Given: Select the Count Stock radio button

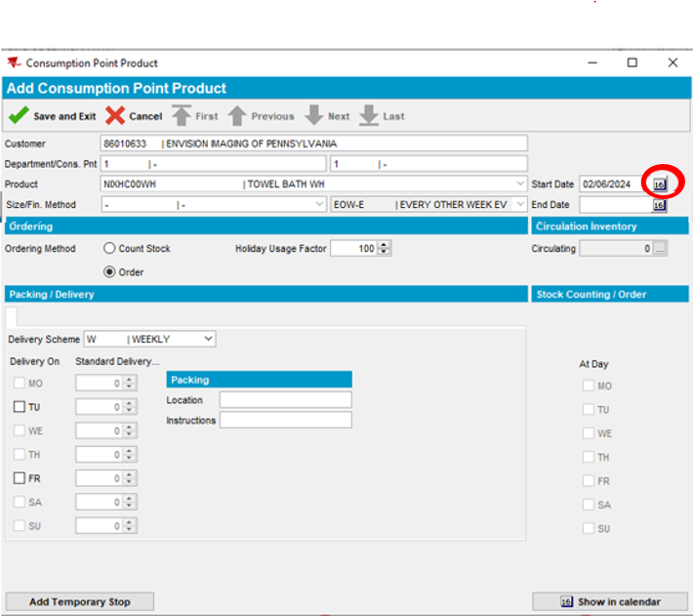Looking at the screenshot, I should click(x=109, y=249).
